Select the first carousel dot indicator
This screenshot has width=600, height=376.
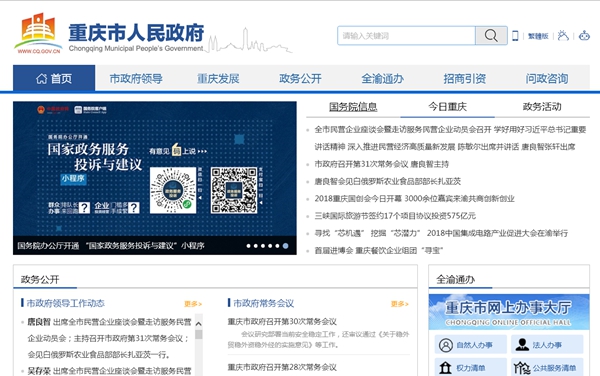[x=248, y=246]
